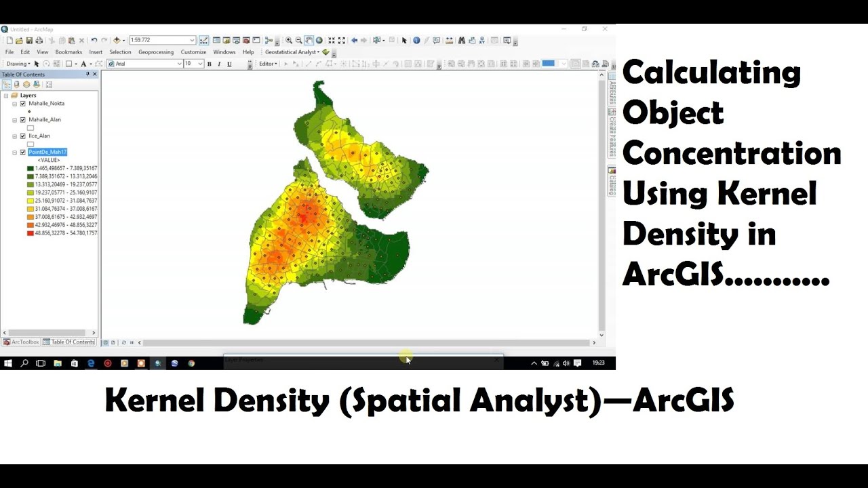Apply bold text formatting

(209, 64)
